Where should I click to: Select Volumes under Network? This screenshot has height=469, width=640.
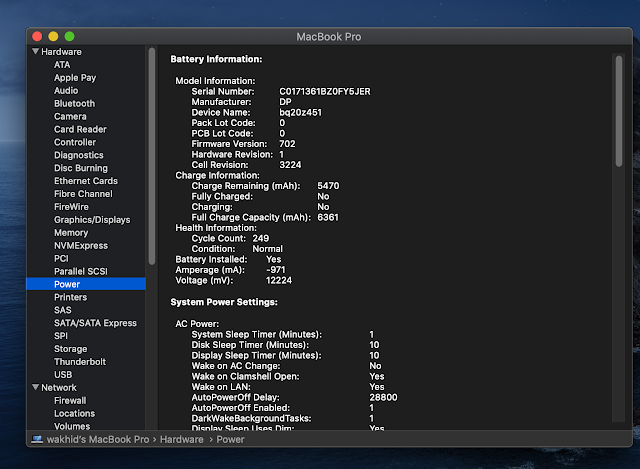(72, 426)
